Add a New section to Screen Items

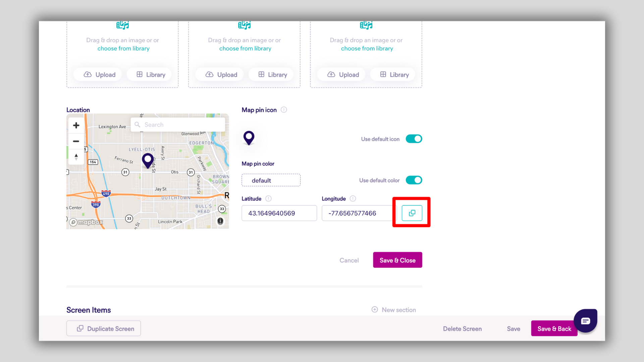coord(394,310)
